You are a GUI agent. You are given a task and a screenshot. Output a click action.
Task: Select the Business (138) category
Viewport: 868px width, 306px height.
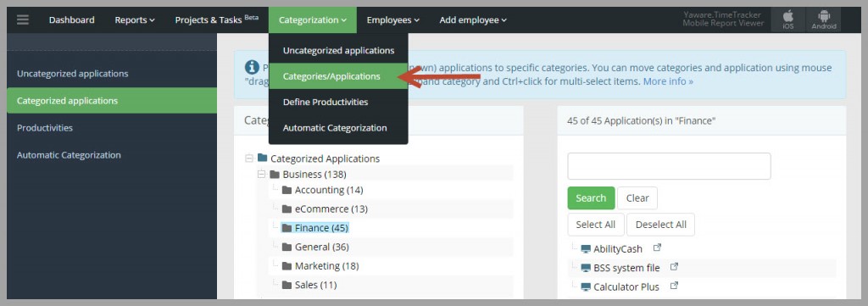tap(314, 175)
